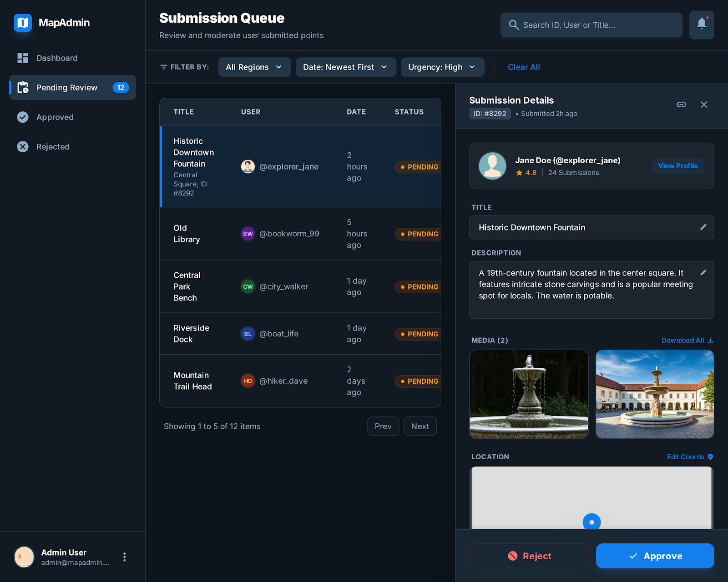Open the All Regions dropdown

(254, 67)
